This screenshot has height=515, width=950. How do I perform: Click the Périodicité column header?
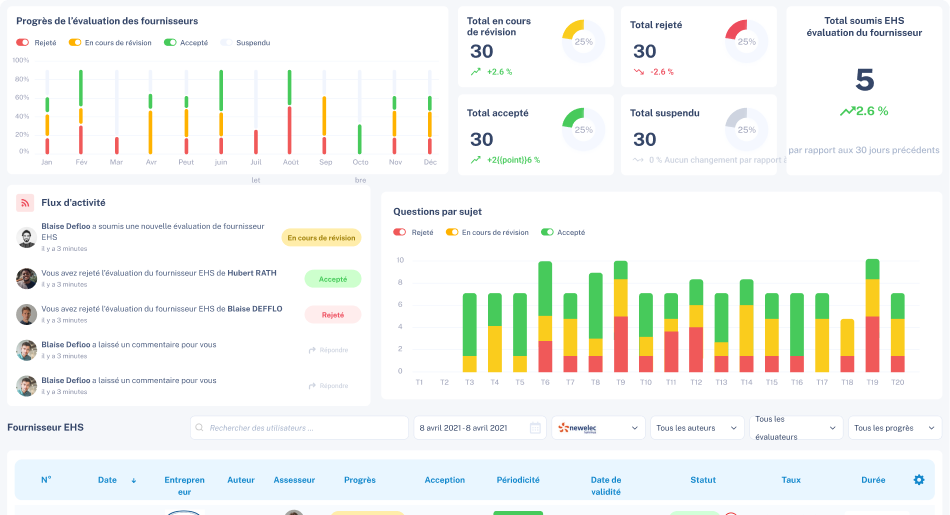tap(518, 480)
